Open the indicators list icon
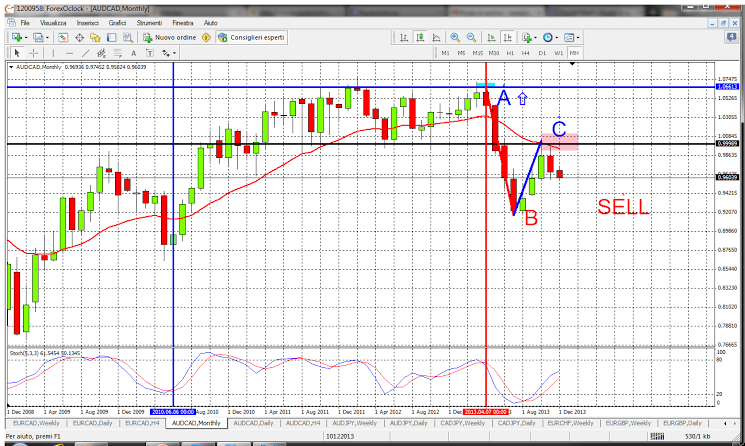 525,37
